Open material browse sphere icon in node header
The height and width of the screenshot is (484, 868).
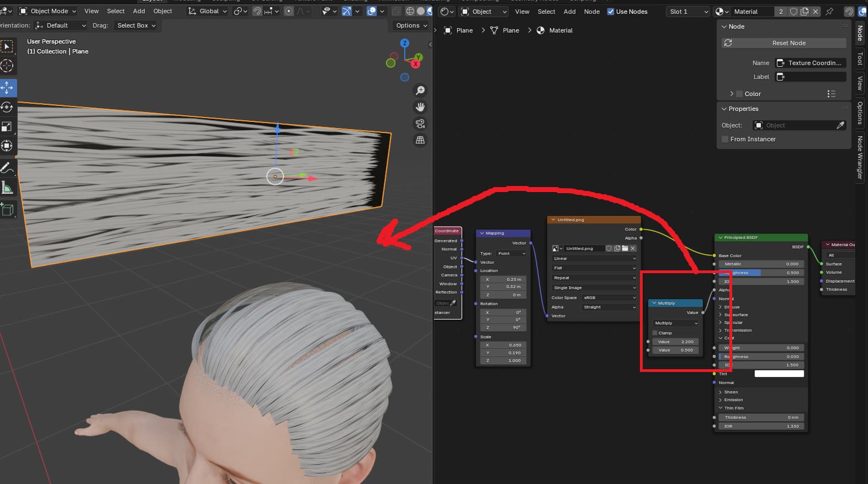(x=722, y=12)
